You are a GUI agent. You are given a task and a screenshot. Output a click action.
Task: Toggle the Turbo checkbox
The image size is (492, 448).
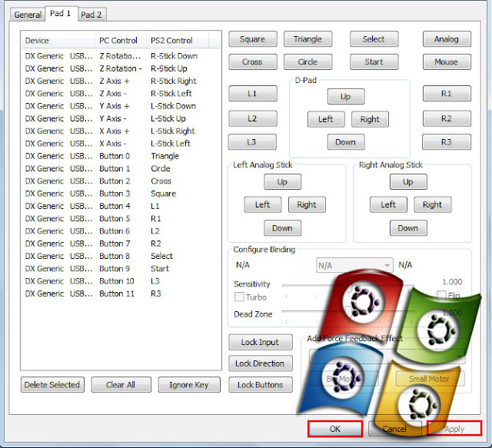coord(251,297)
